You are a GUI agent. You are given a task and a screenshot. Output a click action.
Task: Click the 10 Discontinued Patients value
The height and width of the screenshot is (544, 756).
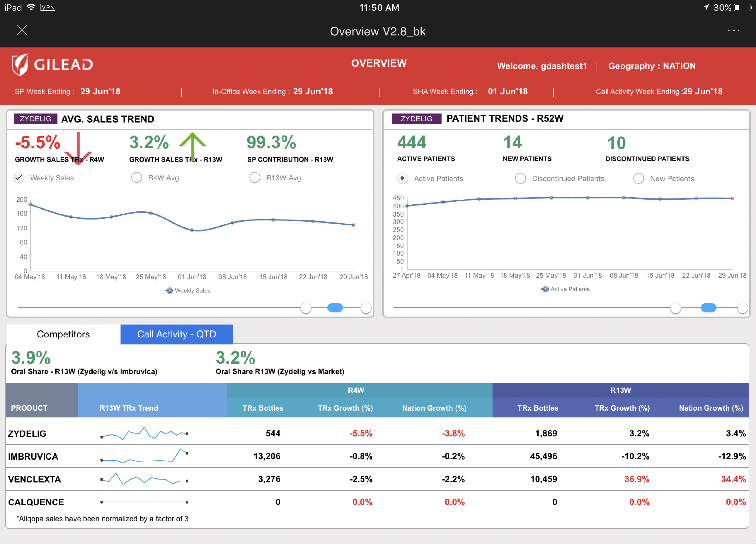[x=616, y=143]
